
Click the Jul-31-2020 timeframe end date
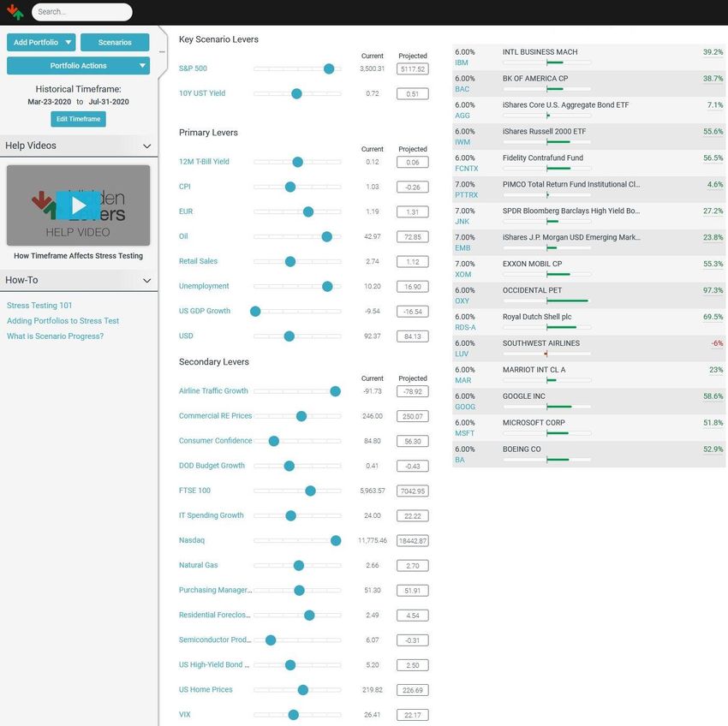109,102
